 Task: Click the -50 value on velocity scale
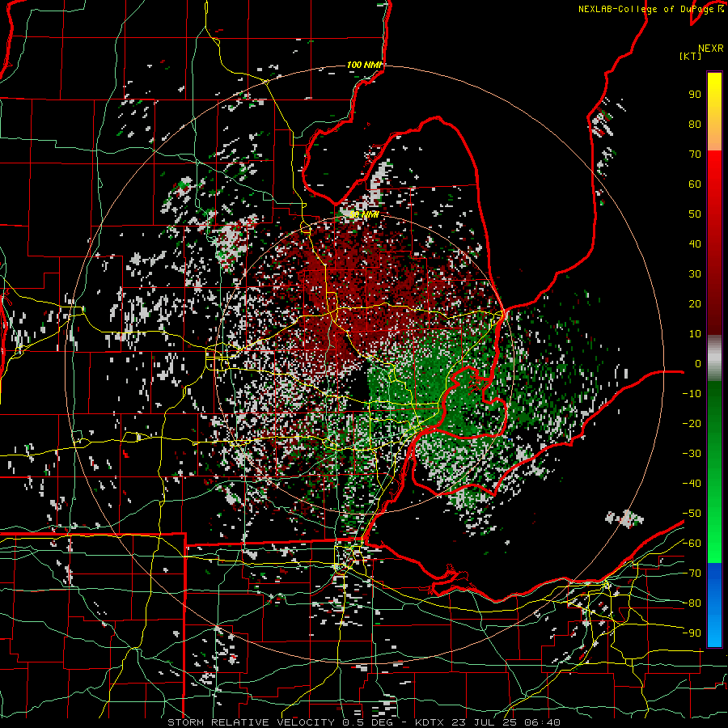tap(692, 514)
